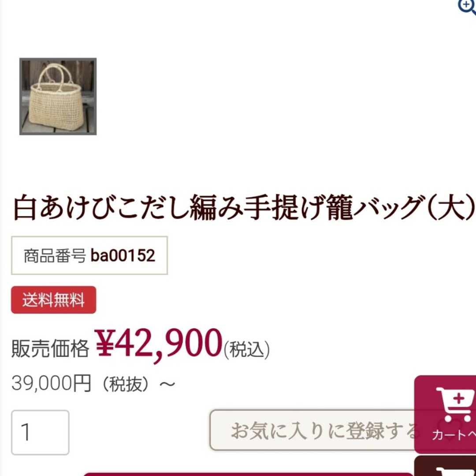Click the yen symbol of the price

(x=105, y=343)
